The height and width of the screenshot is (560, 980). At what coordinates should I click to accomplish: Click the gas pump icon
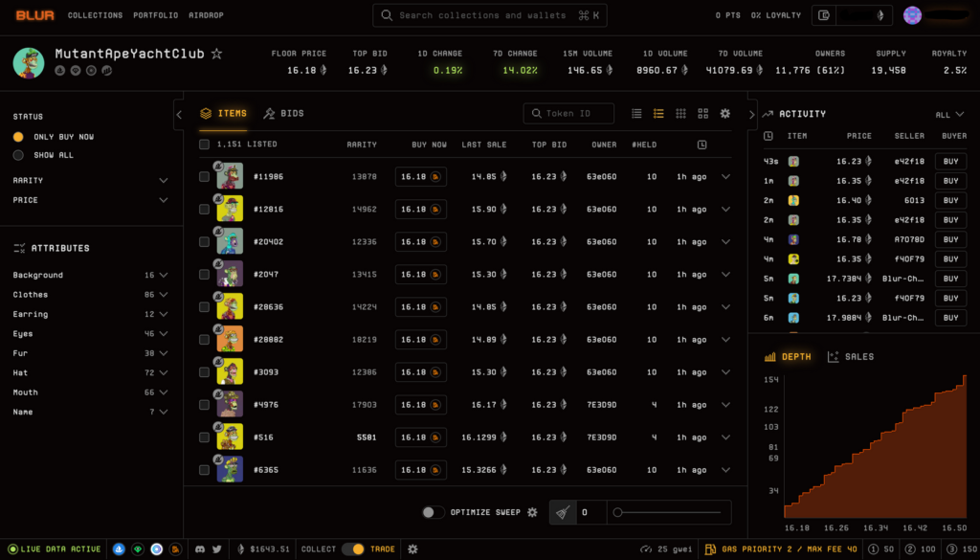[710, 549]
